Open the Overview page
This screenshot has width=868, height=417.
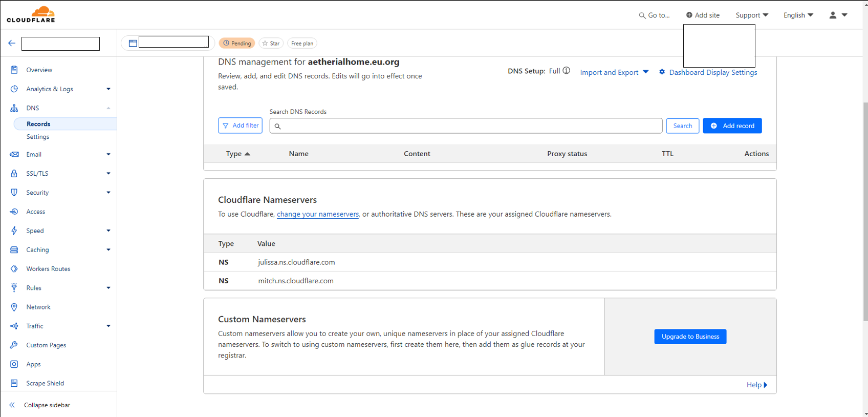pyautogui.click(x=39, y=70)
